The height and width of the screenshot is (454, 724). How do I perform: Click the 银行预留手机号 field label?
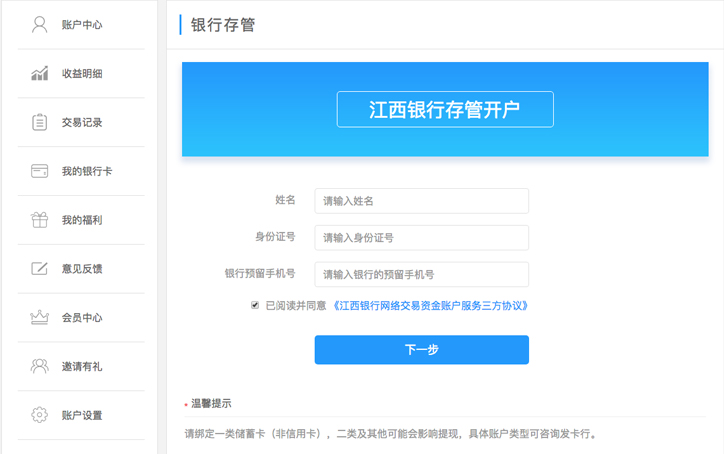point(260,273)
